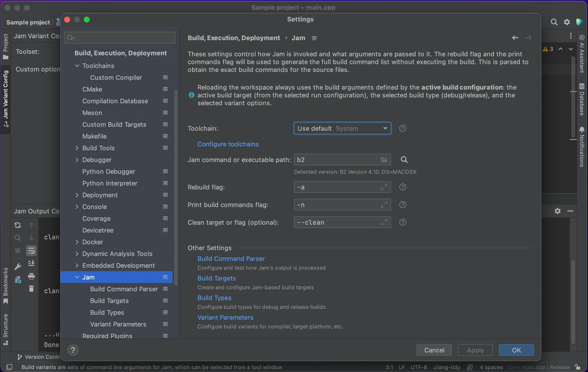Select CMake in the settings tree
This screenshot has width=588, height=372.
coord(117,89)
